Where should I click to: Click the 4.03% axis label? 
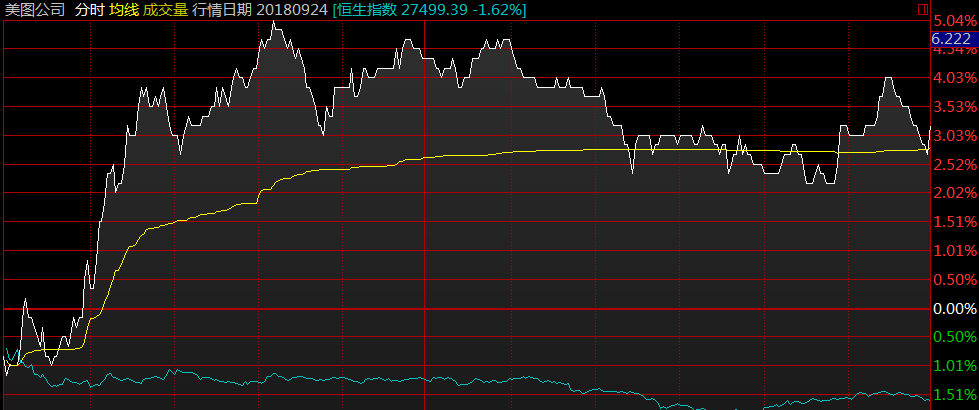(954, 78)
